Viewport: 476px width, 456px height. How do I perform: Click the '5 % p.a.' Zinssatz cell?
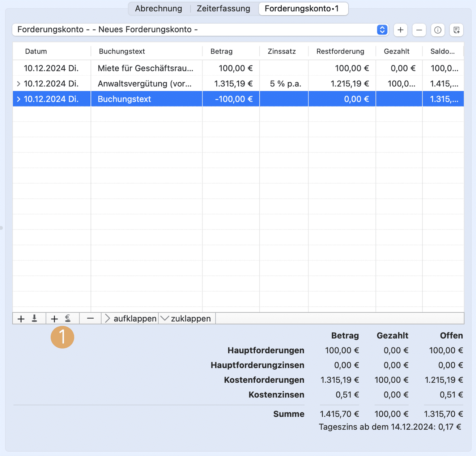click(285, 84)
